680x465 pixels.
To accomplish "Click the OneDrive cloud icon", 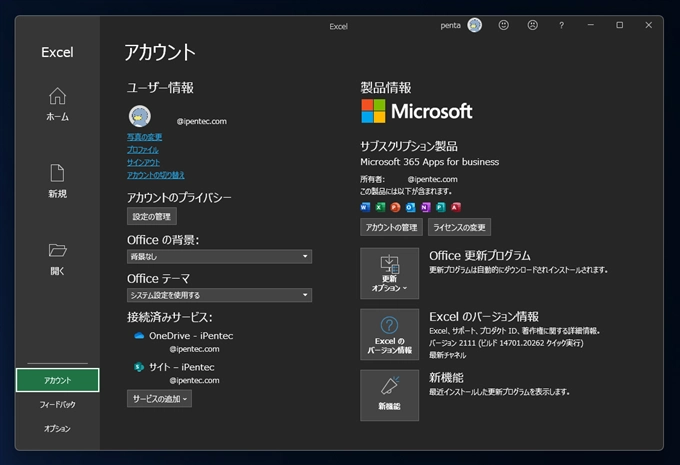I will (139, 336).
